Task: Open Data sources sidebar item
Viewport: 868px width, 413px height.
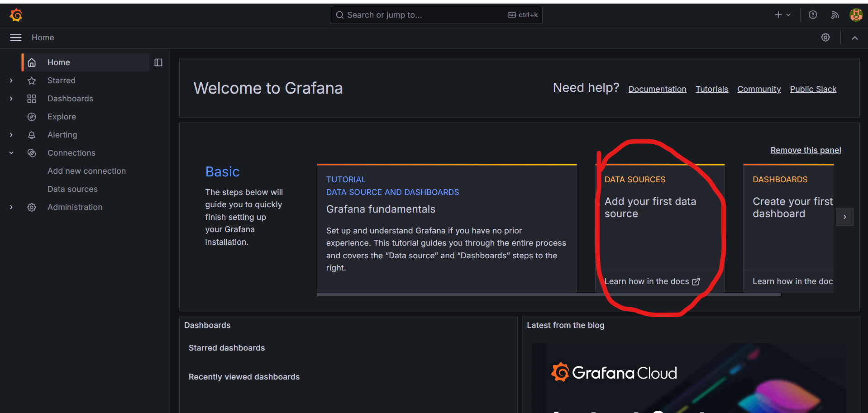Action: tap(72, 189)
